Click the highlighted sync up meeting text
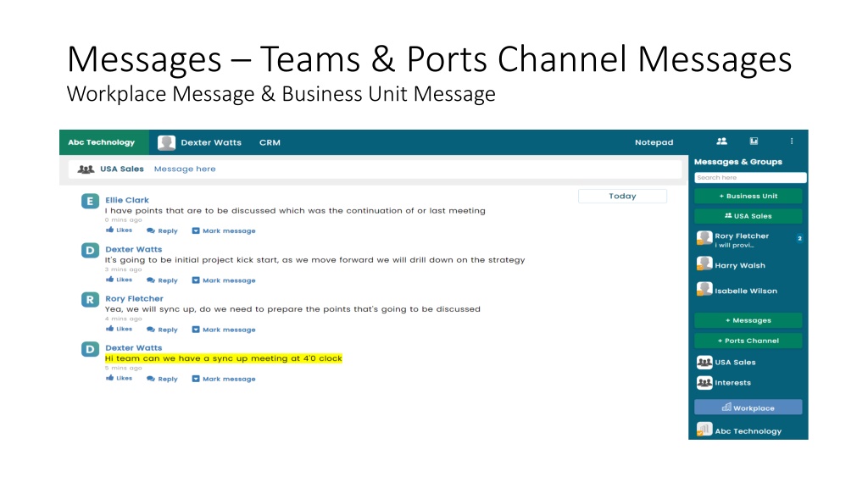 (x=224, y=358)
